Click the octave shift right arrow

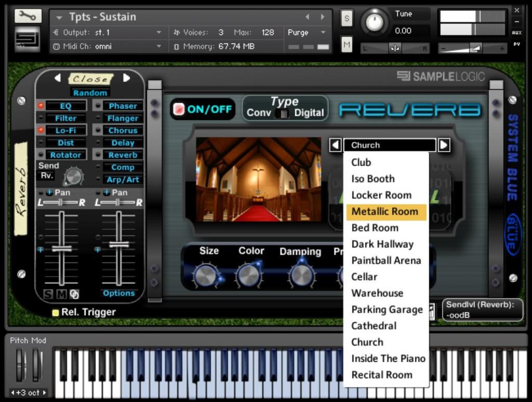tap(44, 393)
